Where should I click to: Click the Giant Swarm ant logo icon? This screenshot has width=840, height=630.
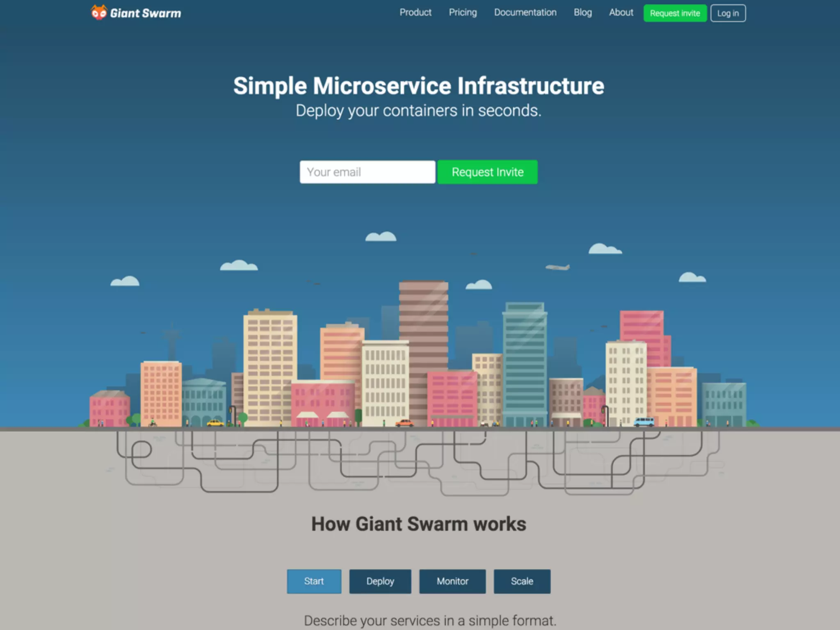point(98,13)
